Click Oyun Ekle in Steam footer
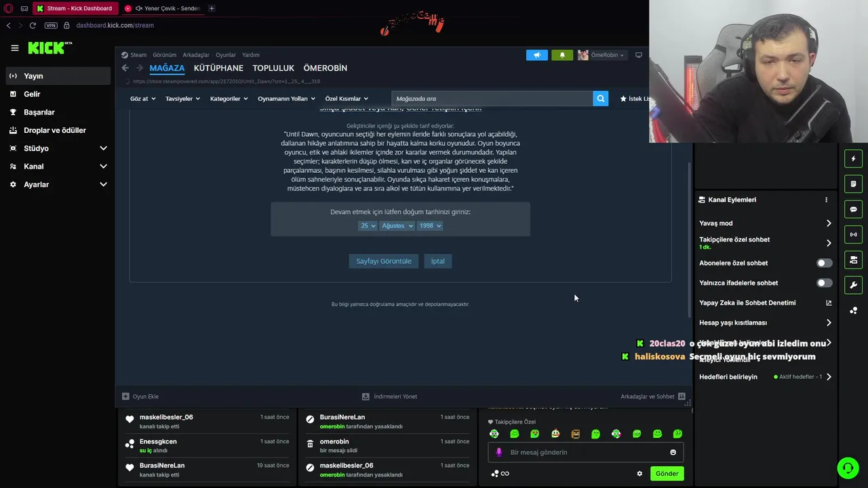Viewport: 868px width, 488px height. [x=140, y=396]
